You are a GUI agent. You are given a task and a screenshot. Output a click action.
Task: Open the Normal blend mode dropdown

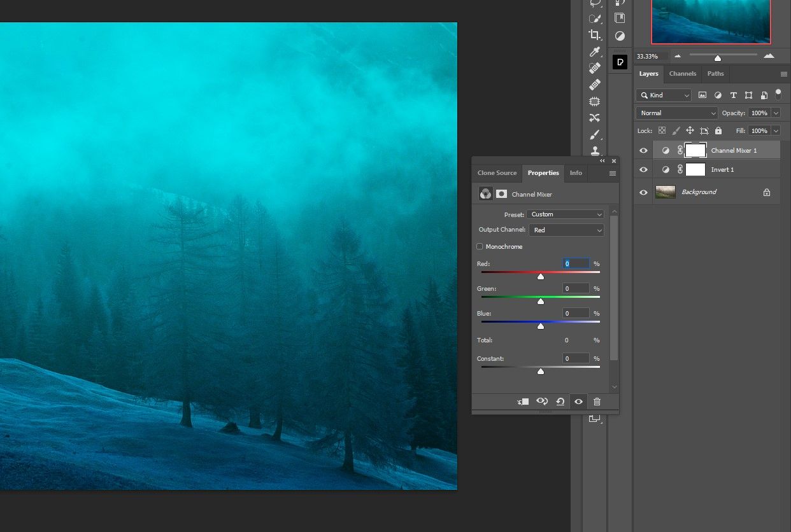point(677,113)
